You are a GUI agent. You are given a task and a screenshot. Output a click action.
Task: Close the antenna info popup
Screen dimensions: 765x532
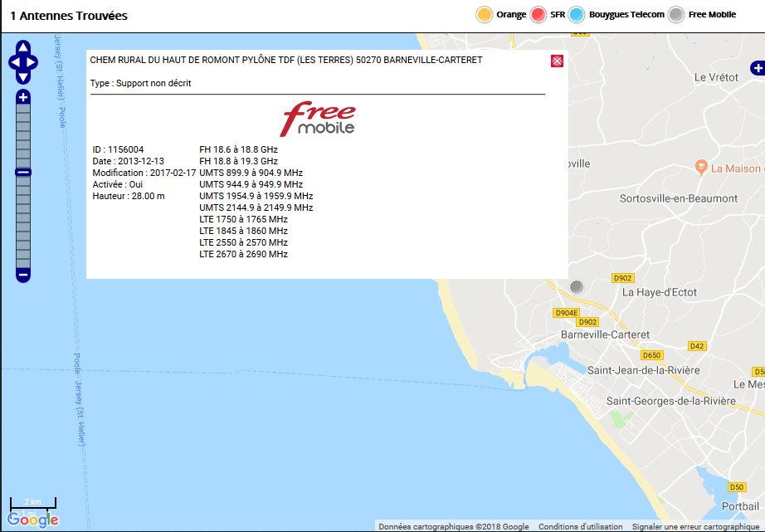coord(557,61)
